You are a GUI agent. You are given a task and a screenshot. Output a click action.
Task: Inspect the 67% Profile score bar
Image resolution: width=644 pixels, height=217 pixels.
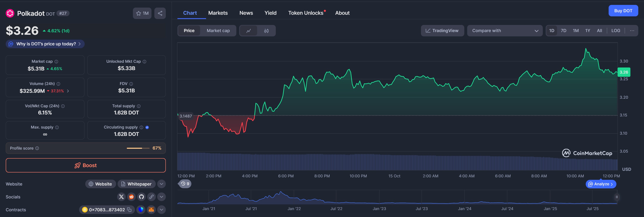tap(138, 148)
